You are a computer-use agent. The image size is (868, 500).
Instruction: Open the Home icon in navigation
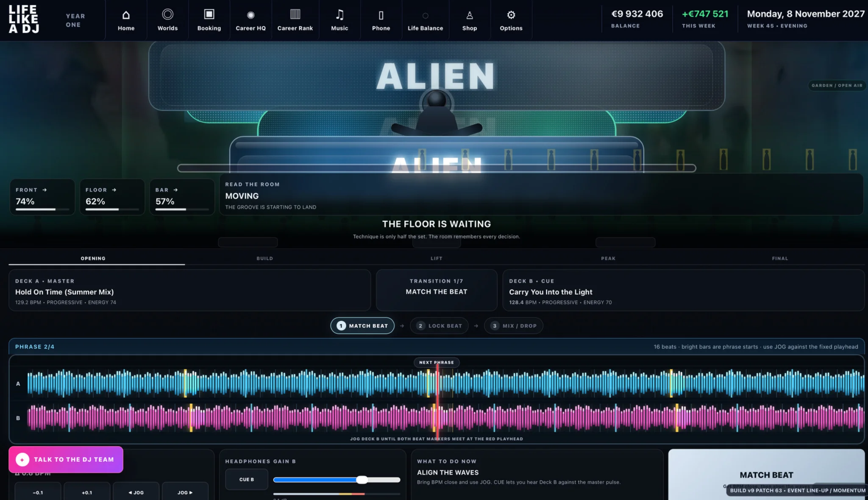[126, 15]
